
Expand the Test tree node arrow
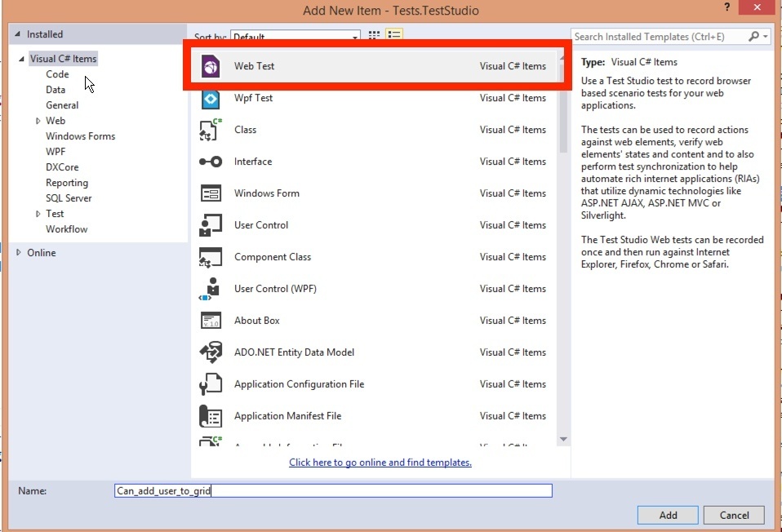click(38, 214)
